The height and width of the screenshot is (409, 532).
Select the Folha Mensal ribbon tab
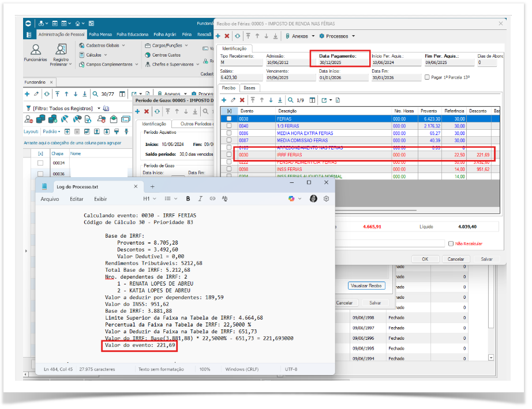pyautogui.click(x=100, y=35)
